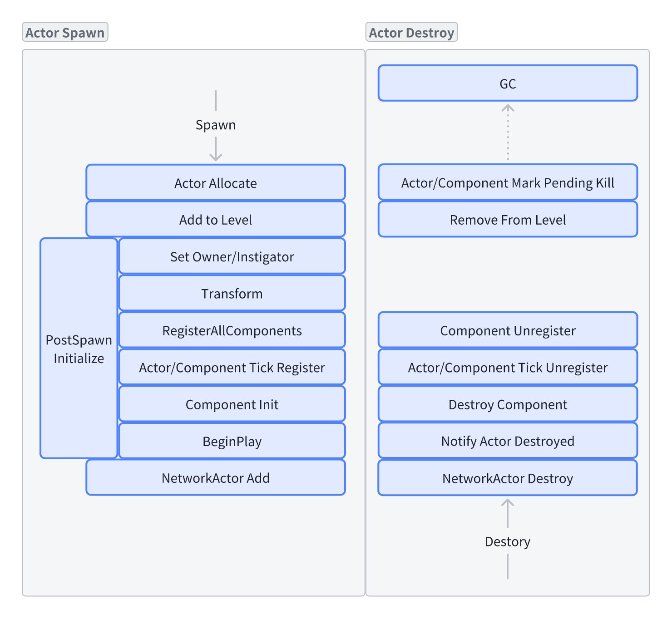Click the Actor Spawn group label
The height and width of the screenshot is (619, 672).
65,32
